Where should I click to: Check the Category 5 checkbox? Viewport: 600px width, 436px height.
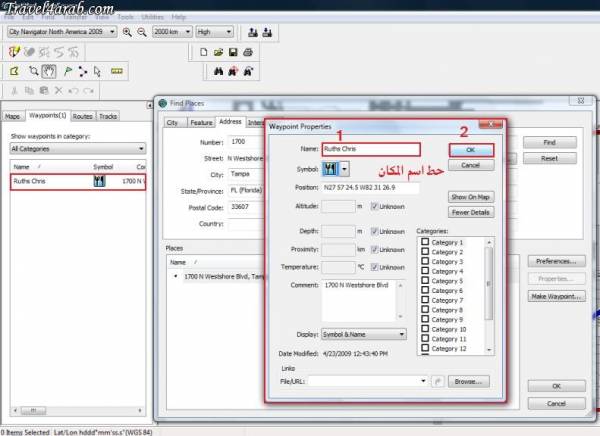[425, 281]
